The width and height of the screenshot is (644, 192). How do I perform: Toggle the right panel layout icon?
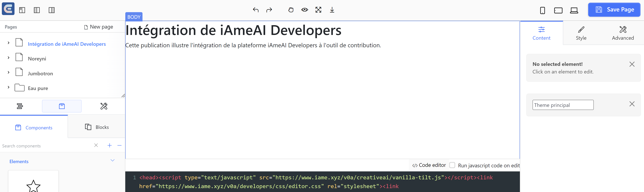[51, 10]
